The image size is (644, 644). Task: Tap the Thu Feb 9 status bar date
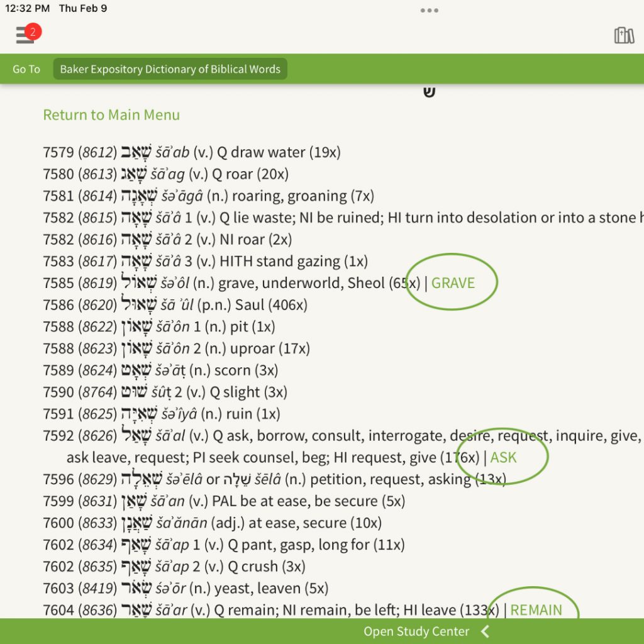[83, 8]
